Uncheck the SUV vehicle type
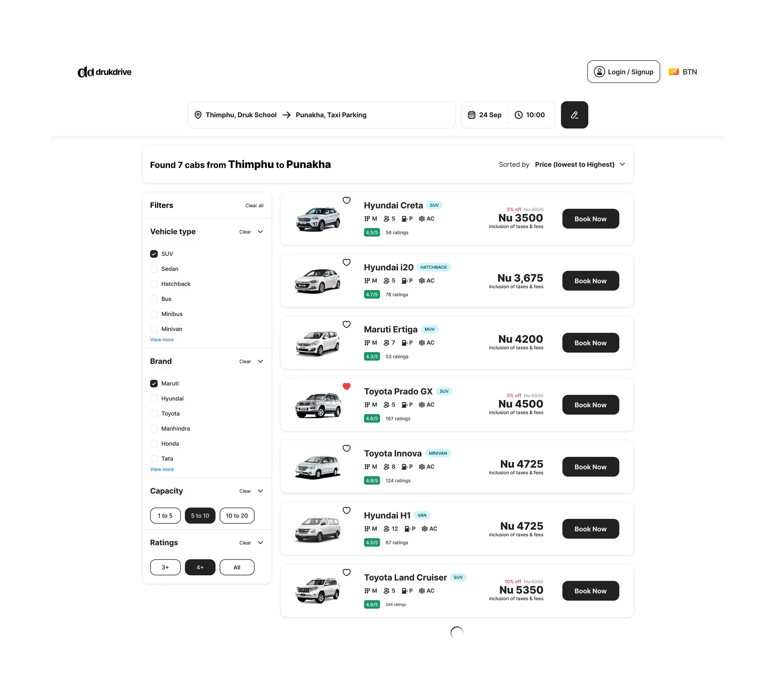Image resolution: width=776 pixels, height=700 pixels. pos(154,254)
